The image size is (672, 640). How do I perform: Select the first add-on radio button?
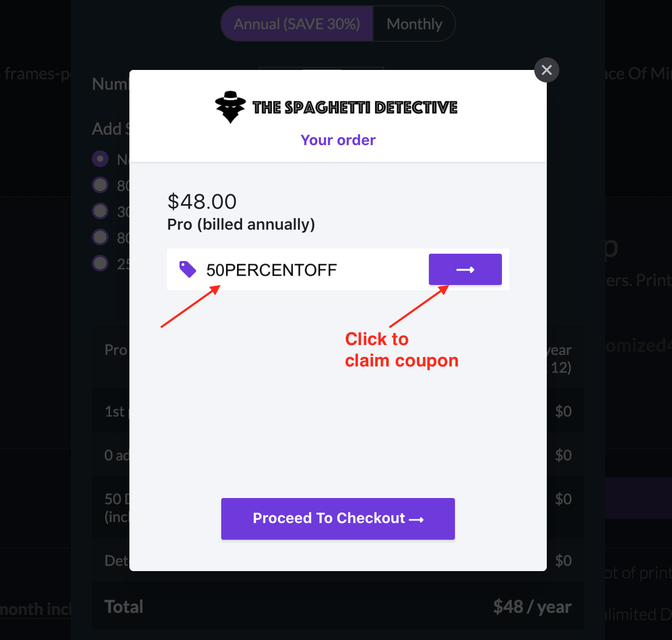[x=100, y=159]
